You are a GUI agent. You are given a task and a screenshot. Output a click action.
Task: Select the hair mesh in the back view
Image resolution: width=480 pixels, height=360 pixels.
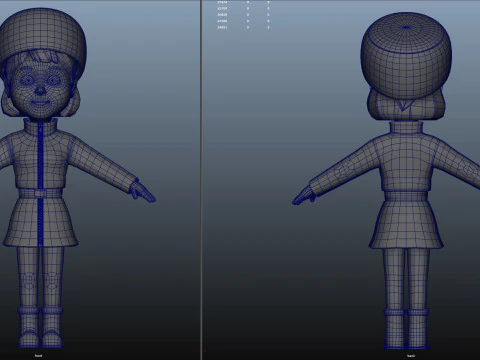pos(406,107)
